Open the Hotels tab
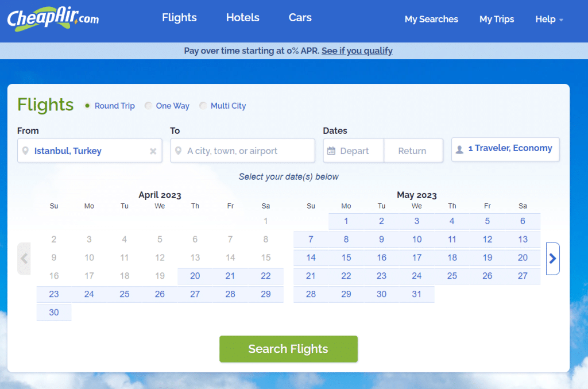Screen dimensions: 588x389 (x=243, y=18)
